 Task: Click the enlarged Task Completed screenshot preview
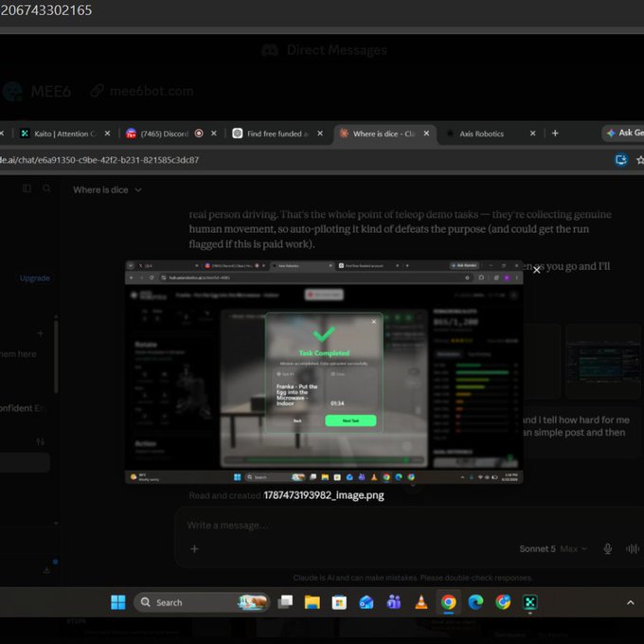pos(324,371)
